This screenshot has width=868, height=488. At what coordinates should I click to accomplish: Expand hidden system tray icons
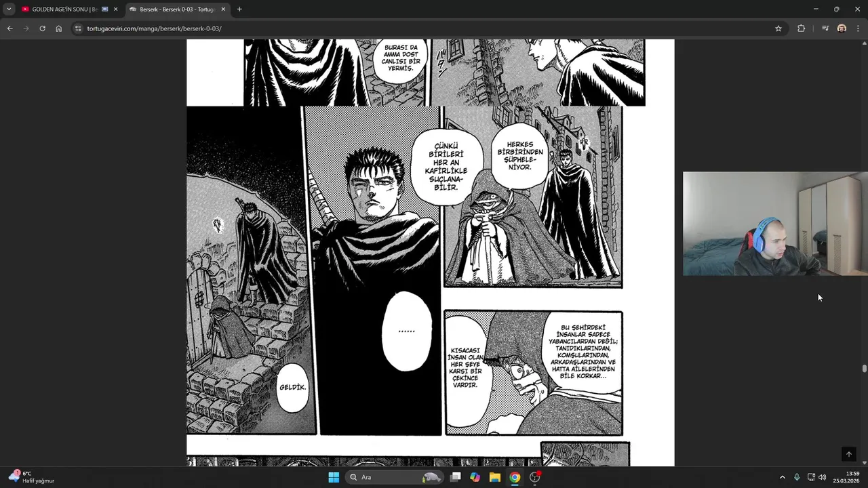782,477
